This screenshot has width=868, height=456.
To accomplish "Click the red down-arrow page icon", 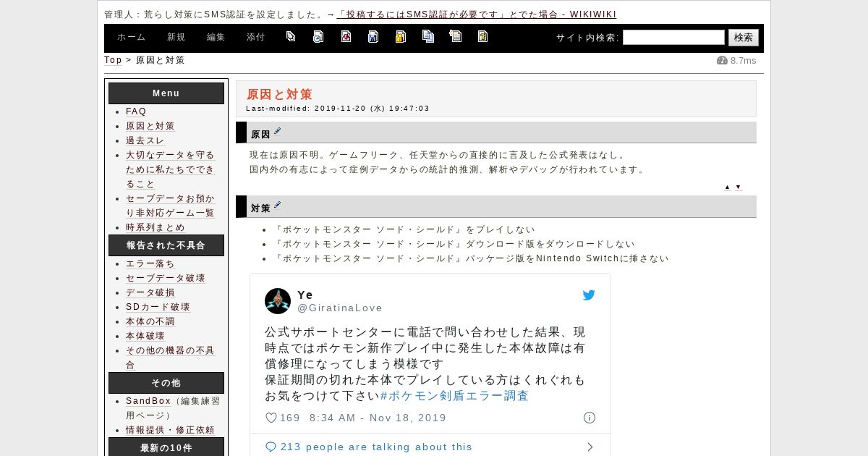I will coord(346,36).
